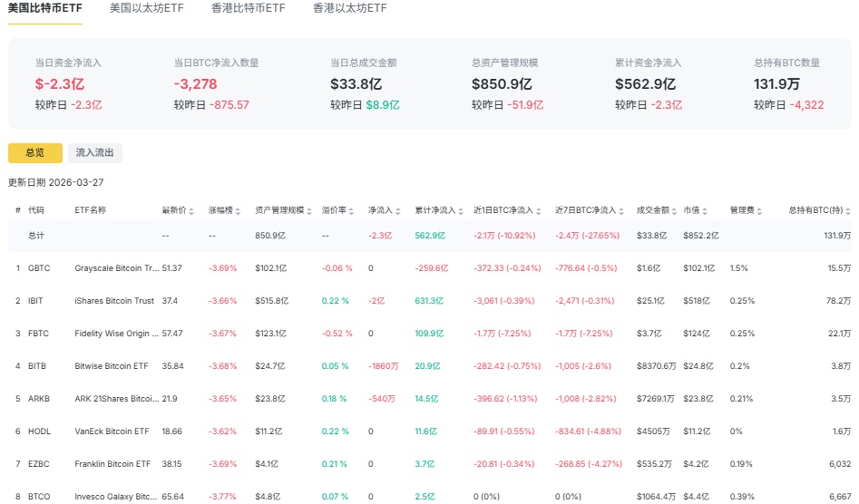Sort by 涨幅榜 column arrows

pyautogui.click(x=238, y=211)
